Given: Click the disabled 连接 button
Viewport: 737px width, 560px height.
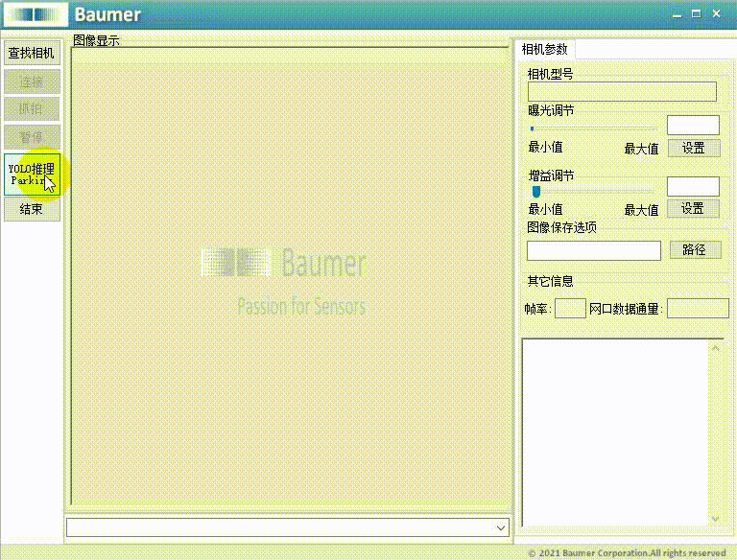Looking at the screenshot, I should click(32, 82).
